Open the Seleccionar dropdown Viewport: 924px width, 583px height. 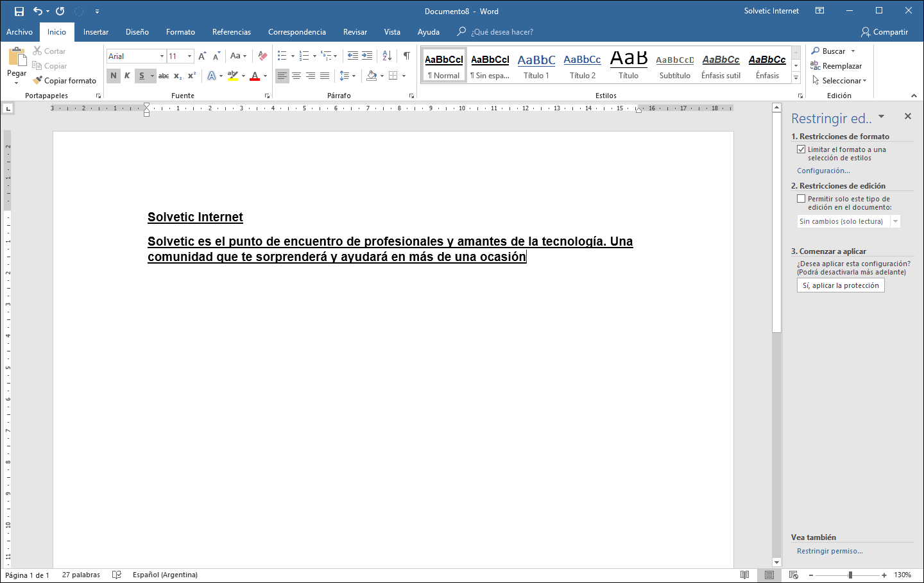pos(839,81)
